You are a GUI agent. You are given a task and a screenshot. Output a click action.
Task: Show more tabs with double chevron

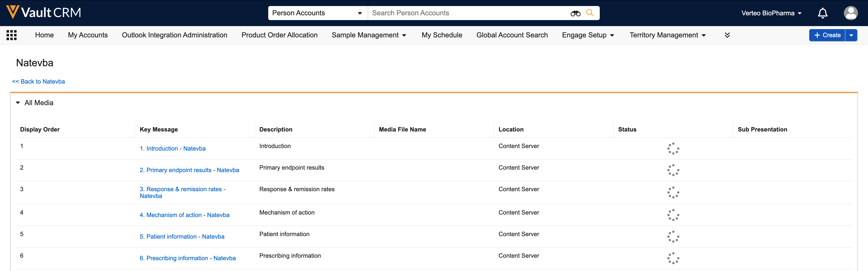click(x=727, y=35)
